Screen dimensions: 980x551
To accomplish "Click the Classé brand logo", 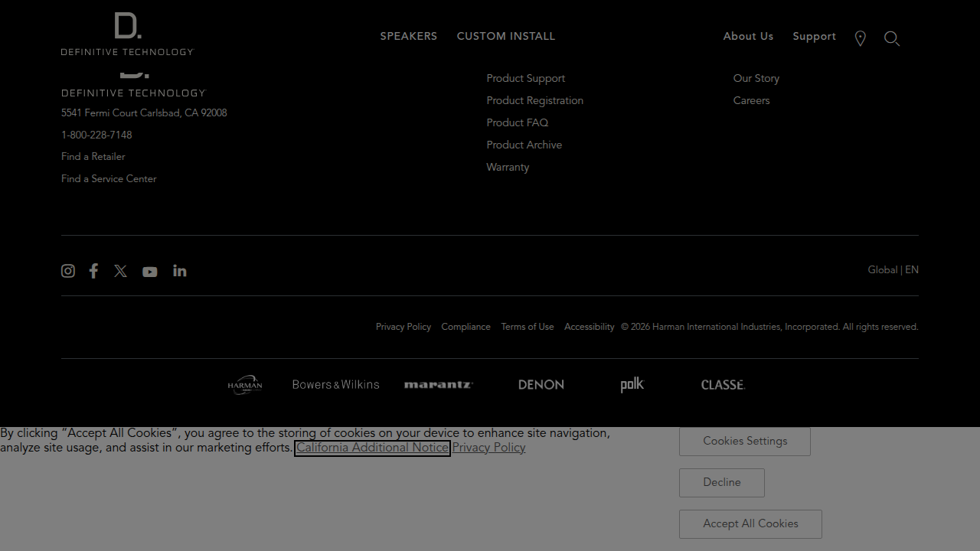I will [723, 384].
